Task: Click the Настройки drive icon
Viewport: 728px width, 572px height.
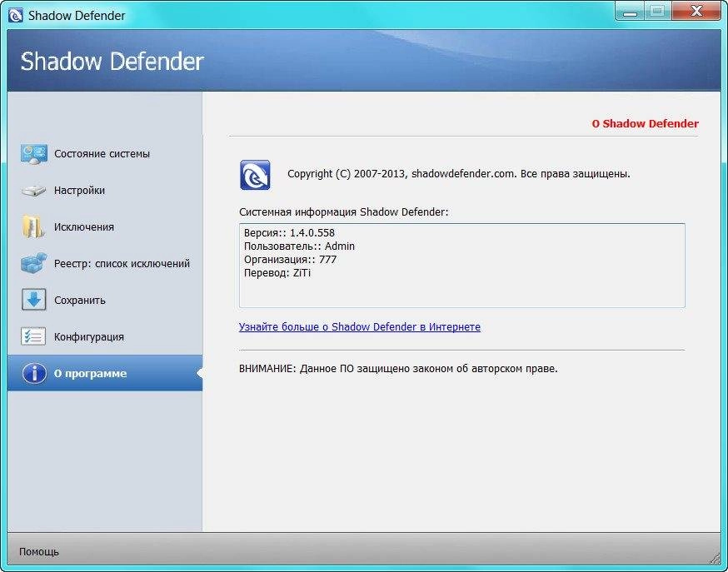Action: 33,191
